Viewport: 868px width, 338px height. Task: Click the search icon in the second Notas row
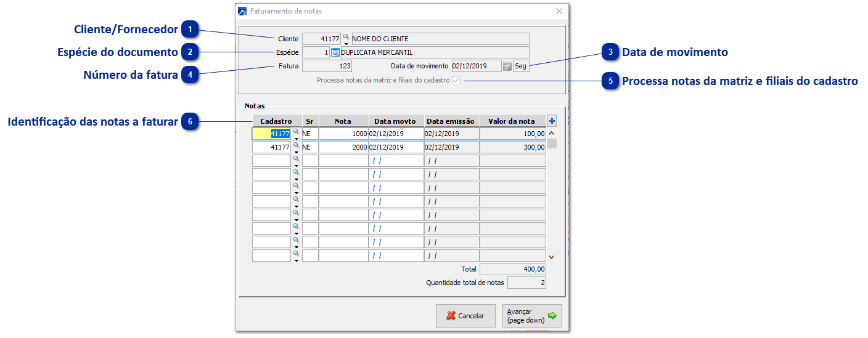(x=296, y=145)
